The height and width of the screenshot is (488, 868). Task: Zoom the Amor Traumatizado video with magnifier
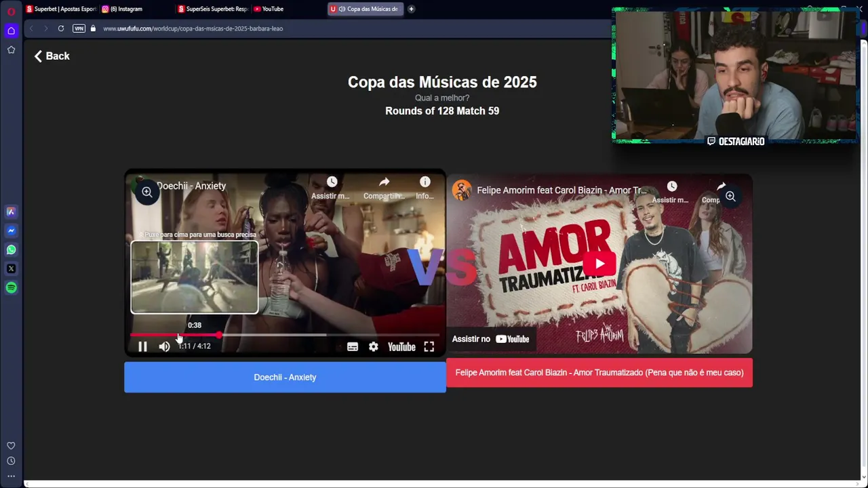click(730, 197)
